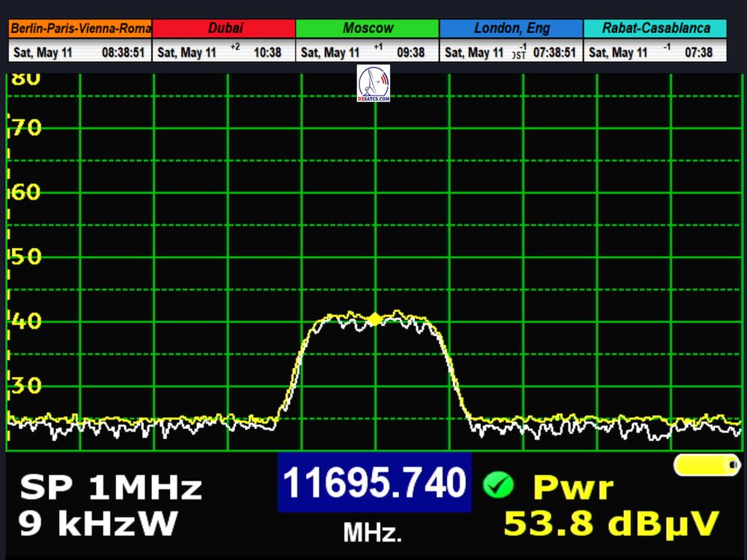Switch to the London, Eng clock header
747x560 pixels.
pyautogui.click(x=511, y=28)
